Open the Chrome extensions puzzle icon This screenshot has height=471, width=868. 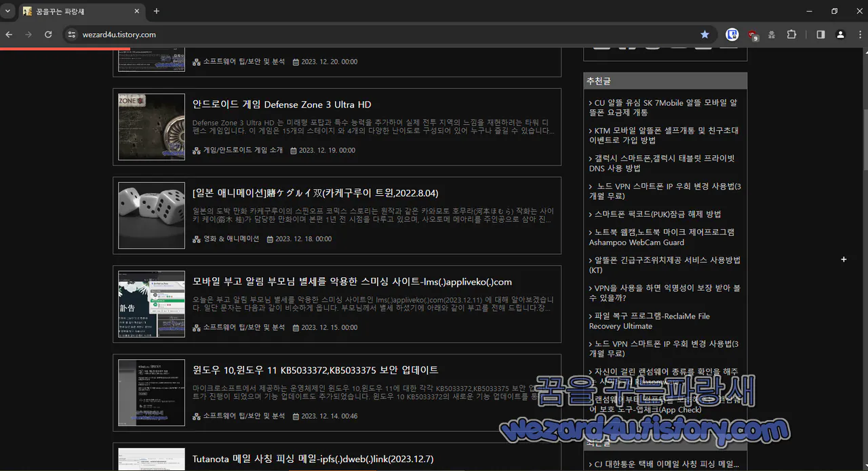coord(791,34)
